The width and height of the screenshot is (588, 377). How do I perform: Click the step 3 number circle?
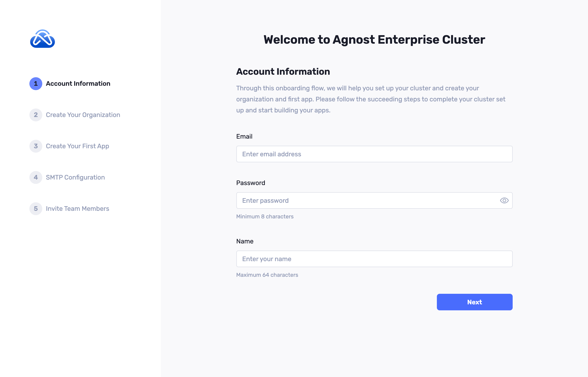[36, 146]
